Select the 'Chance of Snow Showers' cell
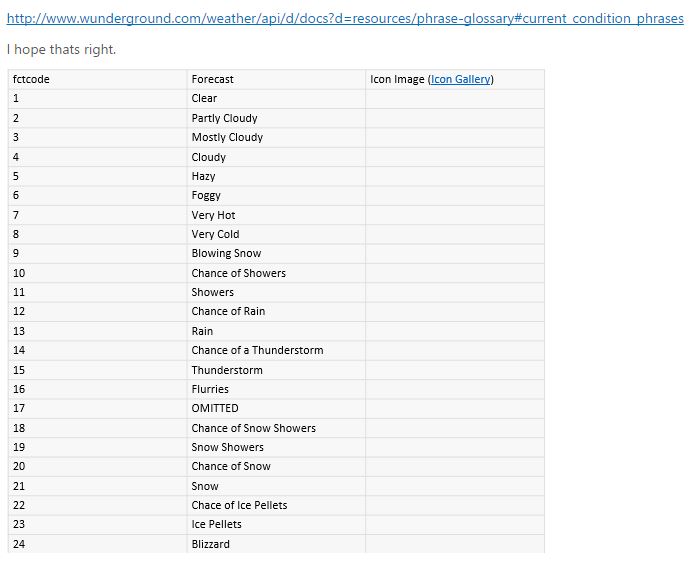The height and width of the screenshot is (562, 699). [x=254, y=428]
